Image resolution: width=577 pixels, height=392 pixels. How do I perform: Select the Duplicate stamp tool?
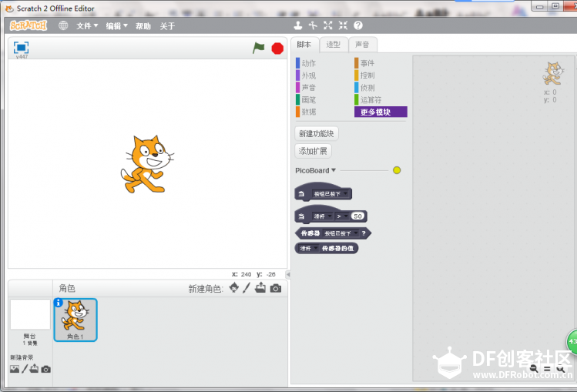point(298,25)
